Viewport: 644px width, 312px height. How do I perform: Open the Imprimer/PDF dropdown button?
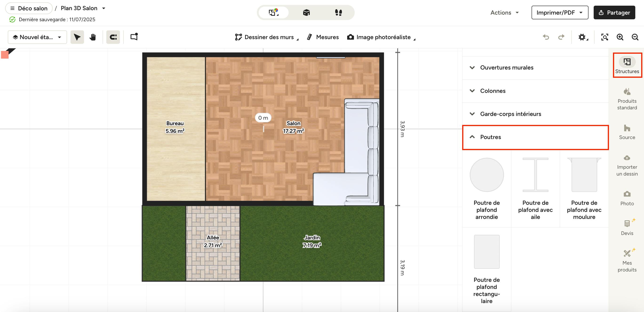[x=560, y=12]
